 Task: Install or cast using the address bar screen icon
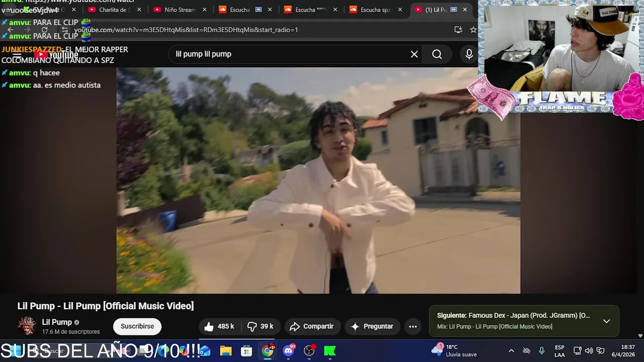coord(458,30)
